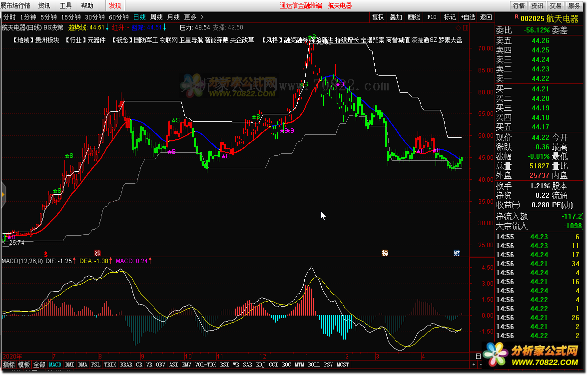Click the 航天电器(日线) BS决策 chart title
Image resolution: width=588 pixels, height=375 pixels.
pyautogui.click(x=32, y=28)
